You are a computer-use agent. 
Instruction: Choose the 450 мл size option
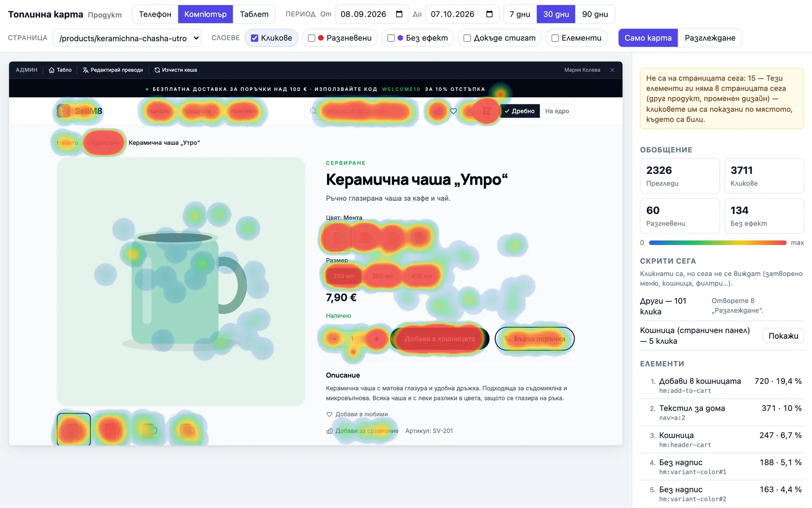tap(421, 276)
